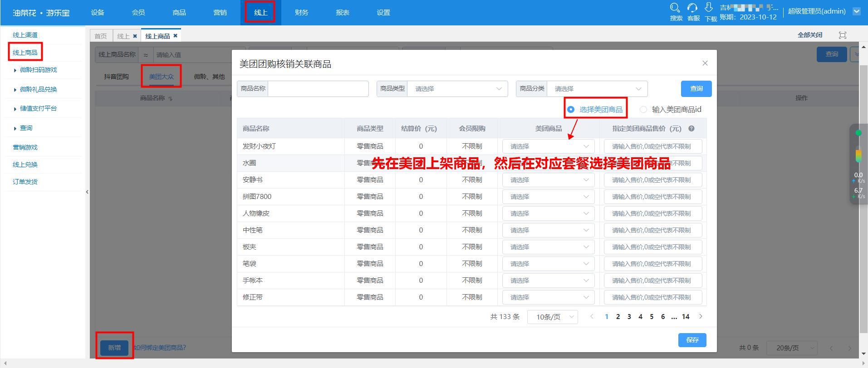Open the 商品 top menu

(179, 13)
